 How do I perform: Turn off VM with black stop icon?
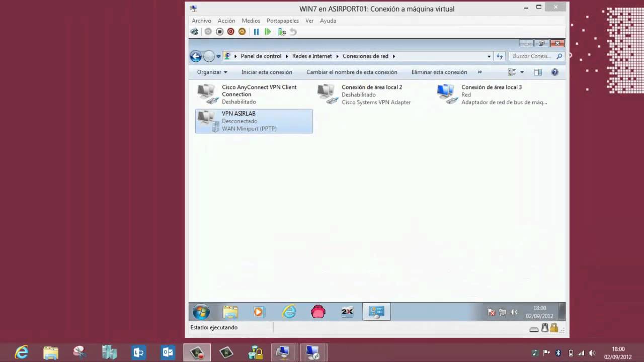click(219, 32)
